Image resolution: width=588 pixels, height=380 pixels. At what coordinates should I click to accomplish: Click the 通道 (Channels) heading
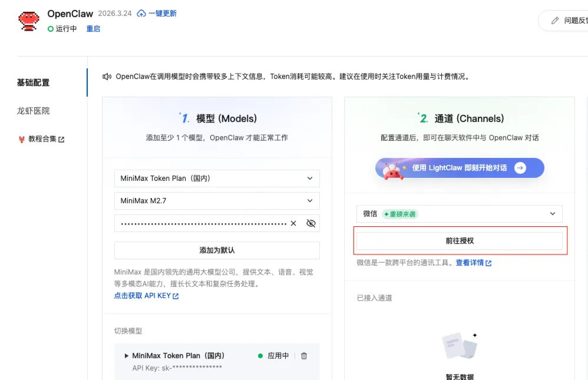(469, 118)
